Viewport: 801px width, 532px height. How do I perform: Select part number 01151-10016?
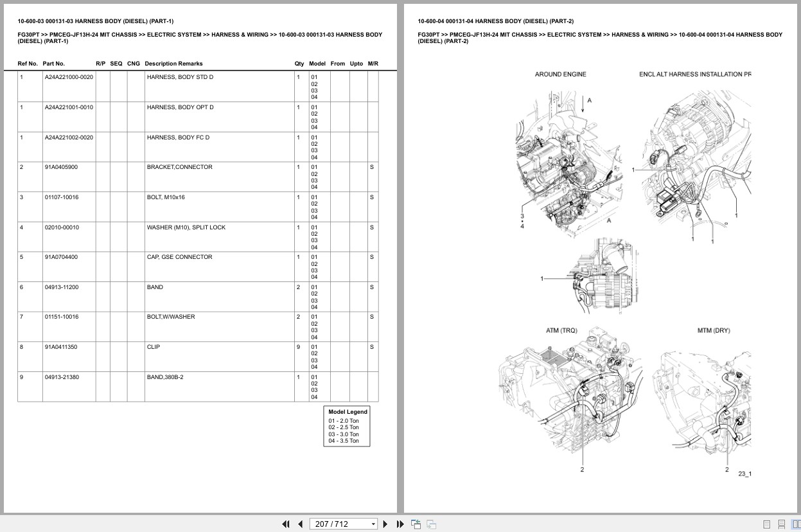click(x=62, y=317)
